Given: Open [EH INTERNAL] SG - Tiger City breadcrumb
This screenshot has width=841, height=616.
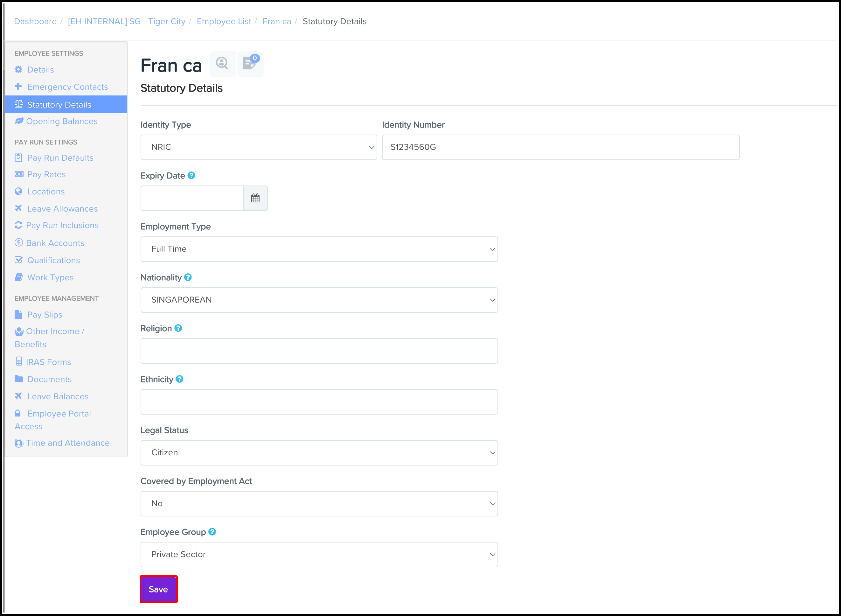Looking at the screenshot, I should point(127,21).
